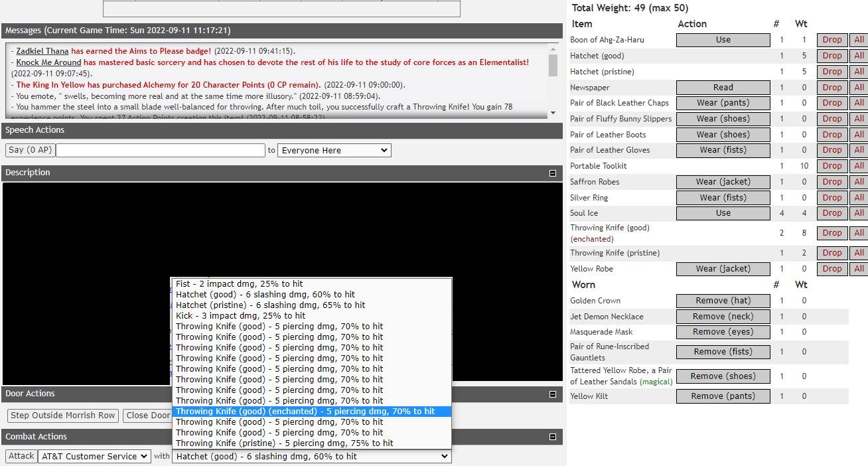Click the Total Weight: 49 (max 50) text
Viewport: 868px width, 466px height.
(x=630, y=9)
